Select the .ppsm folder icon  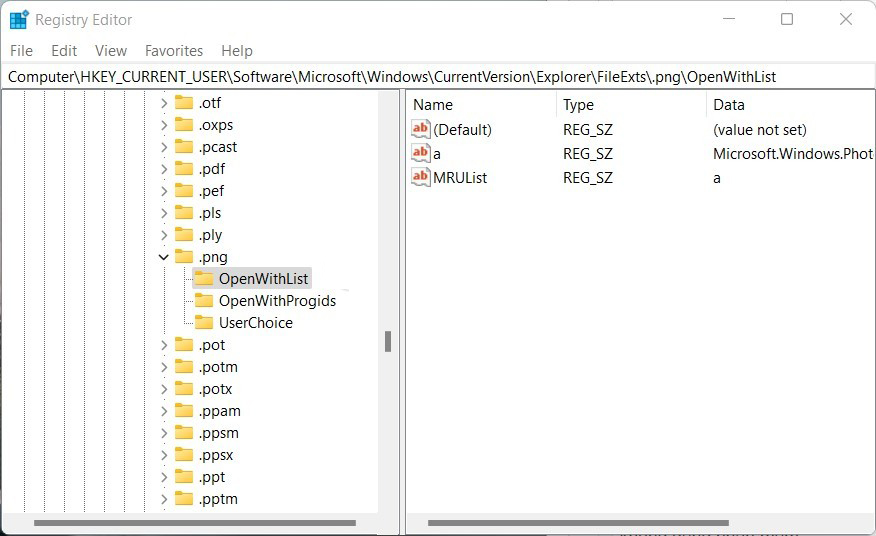(184, 433)
